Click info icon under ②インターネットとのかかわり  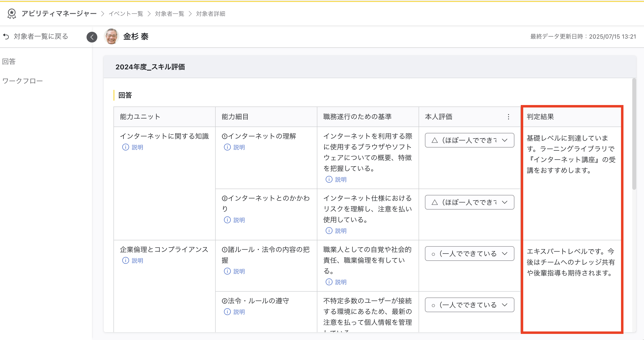pos(227,220)
